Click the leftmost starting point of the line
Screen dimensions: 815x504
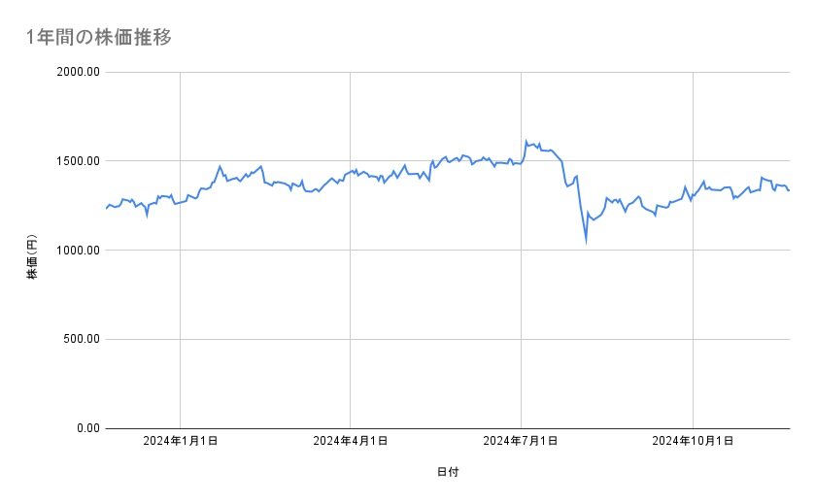pos(107,208)
